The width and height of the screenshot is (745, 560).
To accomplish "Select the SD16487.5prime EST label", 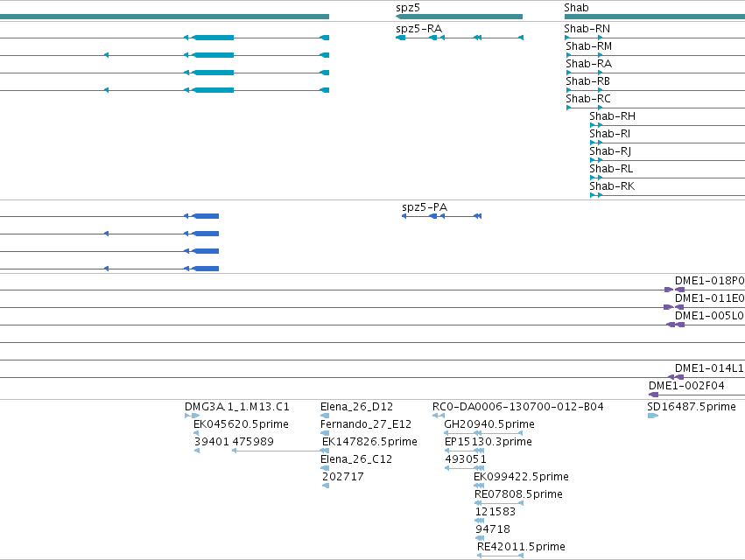I will (692, 407).
